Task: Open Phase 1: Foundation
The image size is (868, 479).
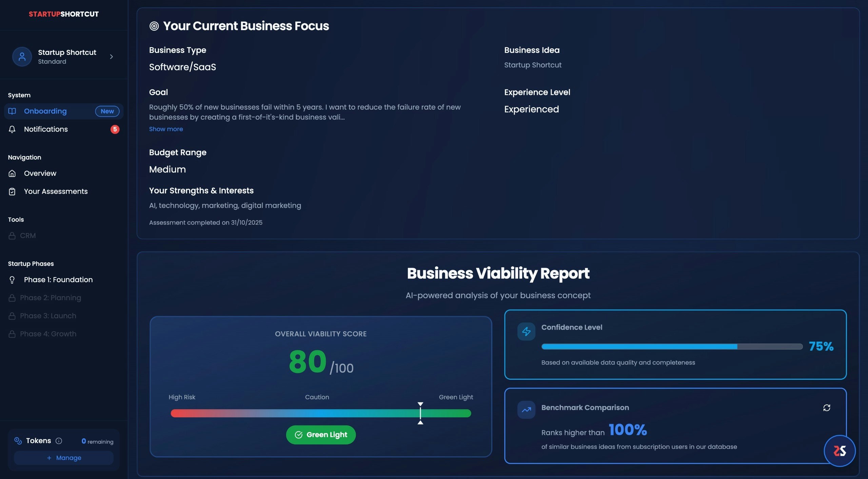Action: point(64,279)
